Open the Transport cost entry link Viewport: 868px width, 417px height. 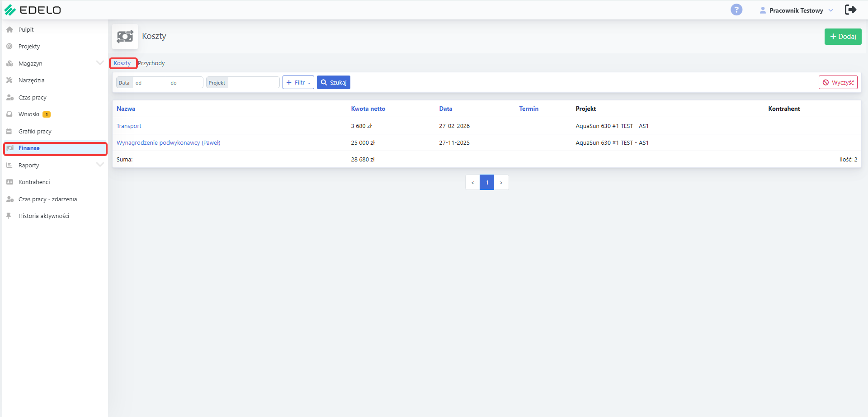tap(129, 126)
